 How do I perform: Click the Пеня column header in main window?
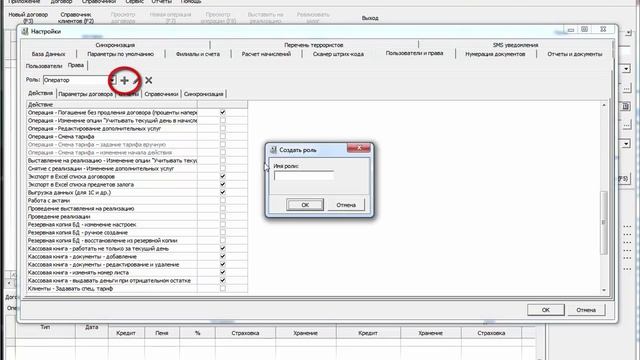tap(162, 333)
